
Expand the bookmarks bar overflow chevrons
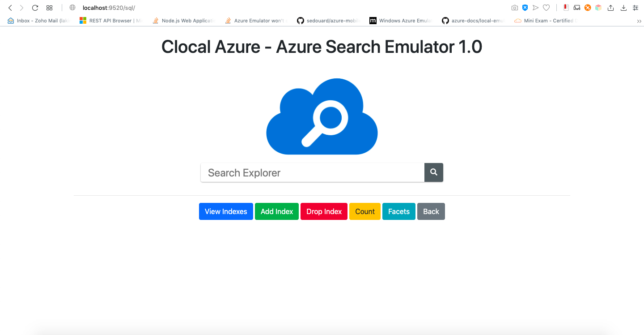point(639,21)
